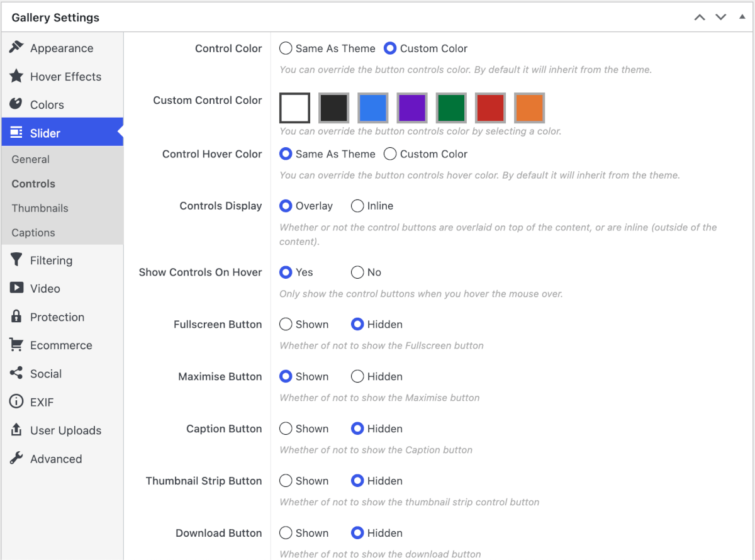The width and height of the screenshot is (755, 560).
Task: Click the Colors palette icon
Action: [x=16, y=104]
